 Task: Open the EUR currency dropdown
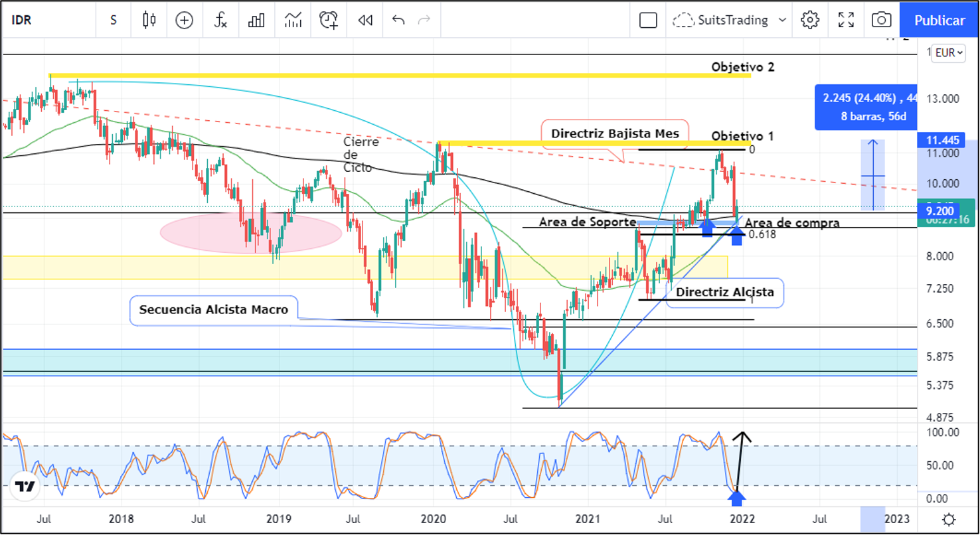pos(949,53)
